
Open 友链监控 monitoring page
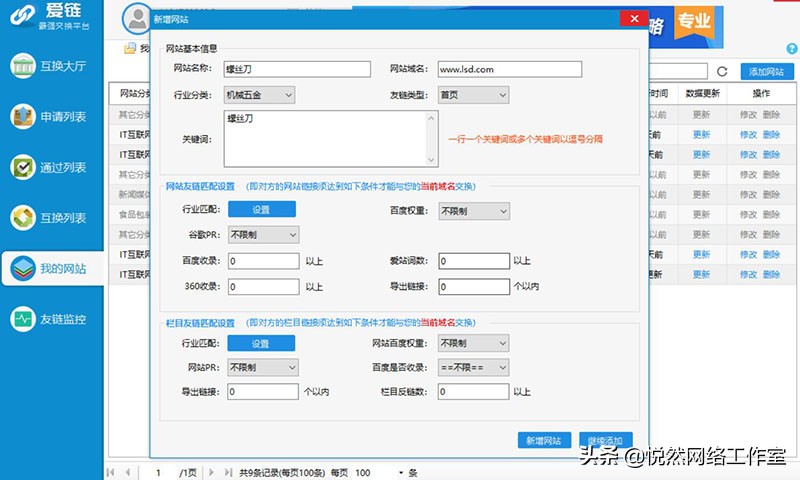[49, 319]
